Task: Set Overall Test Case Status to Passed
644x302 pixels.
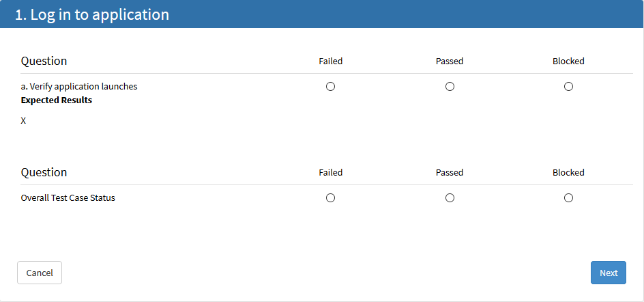Action: pos(450,198)
